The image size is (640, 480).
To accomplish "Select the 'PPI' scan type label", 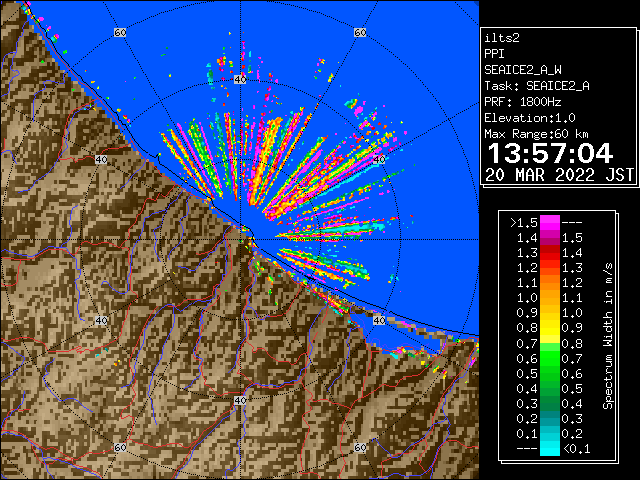I will 494,54.
